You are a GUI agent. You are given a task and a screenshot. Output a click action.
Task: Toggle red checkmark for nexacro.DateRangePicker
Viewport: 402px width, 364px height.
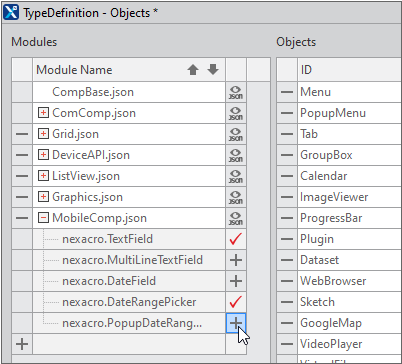coord(236,302)
